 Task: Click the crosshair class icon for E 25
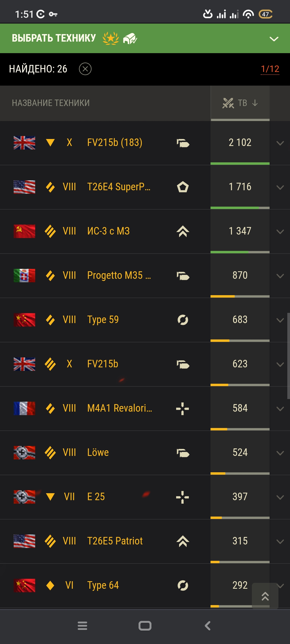tap(183, 497)
